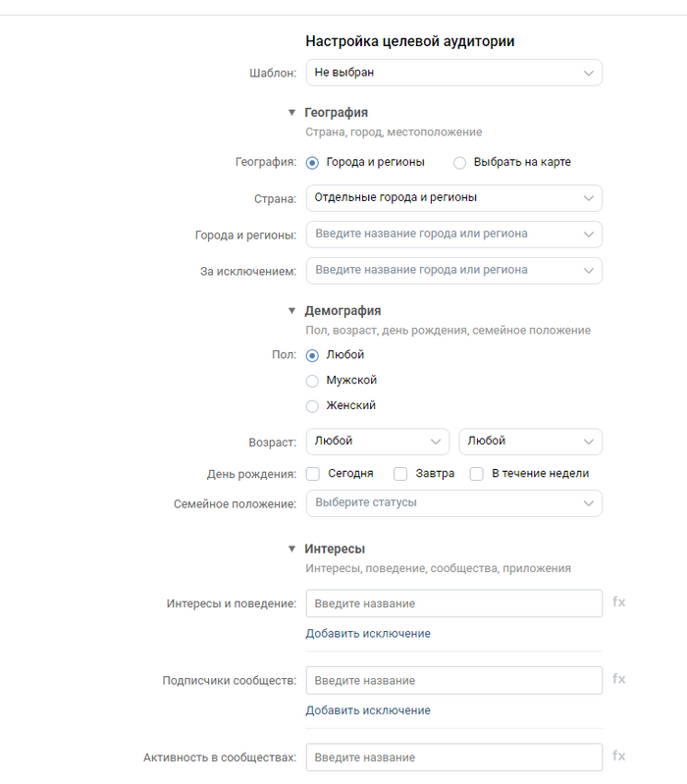Click Добавить исключение under Интересы и поведение
The width and height of the screenshot is (687, 784).
click(x=368, y=634)
